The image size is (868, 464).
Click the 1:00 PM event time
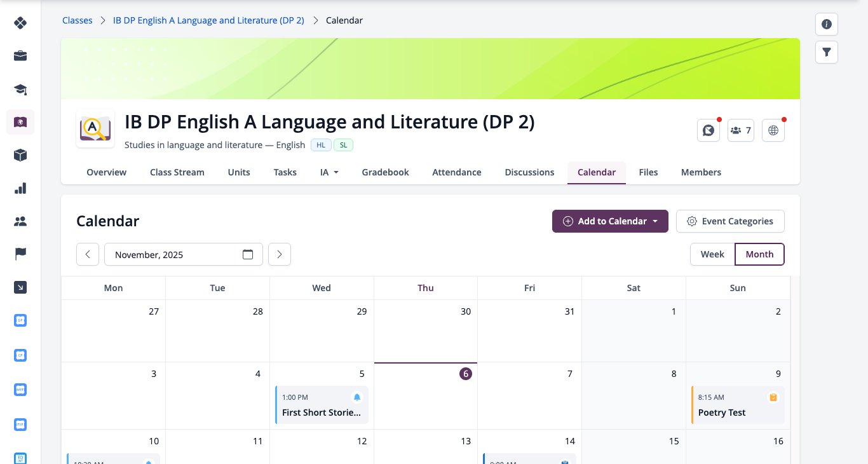[295, 397]
